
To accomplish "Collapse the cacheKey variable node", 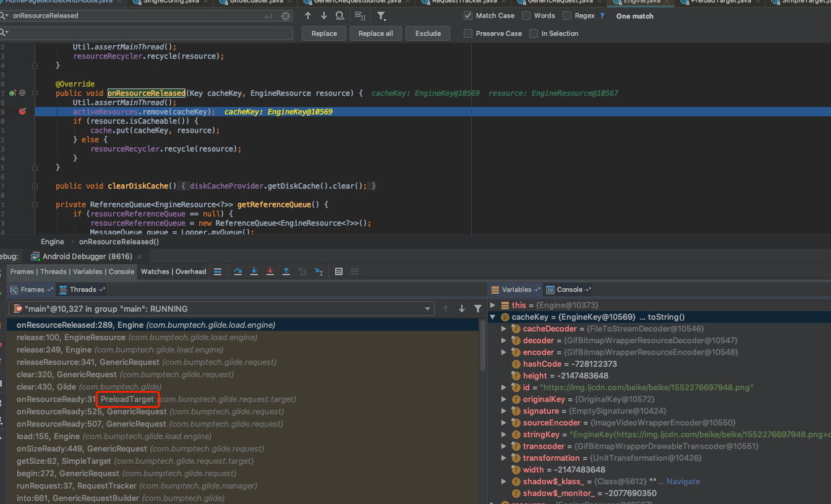I will (493, 317).
